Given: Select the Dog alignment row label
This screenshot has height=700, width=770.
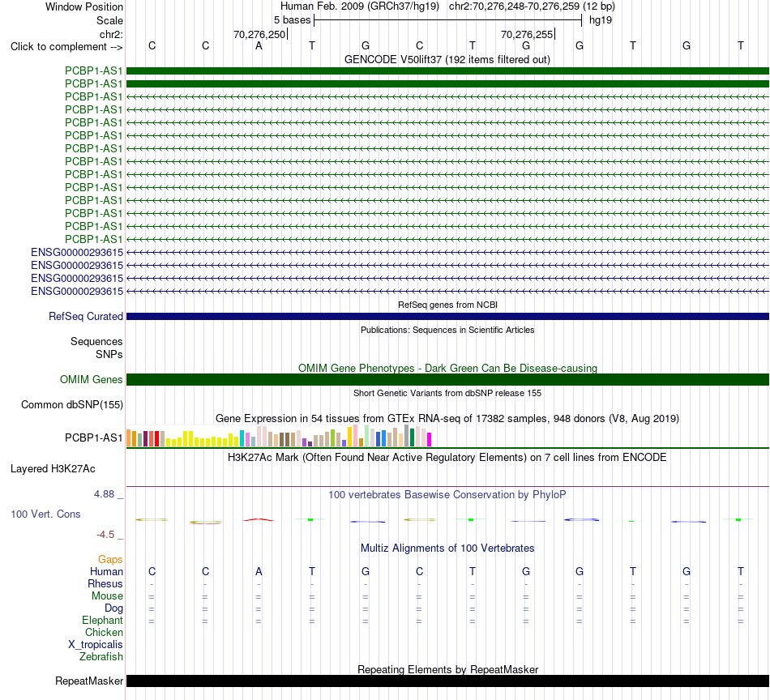Looking at the screenshot, I should (113, 608).
